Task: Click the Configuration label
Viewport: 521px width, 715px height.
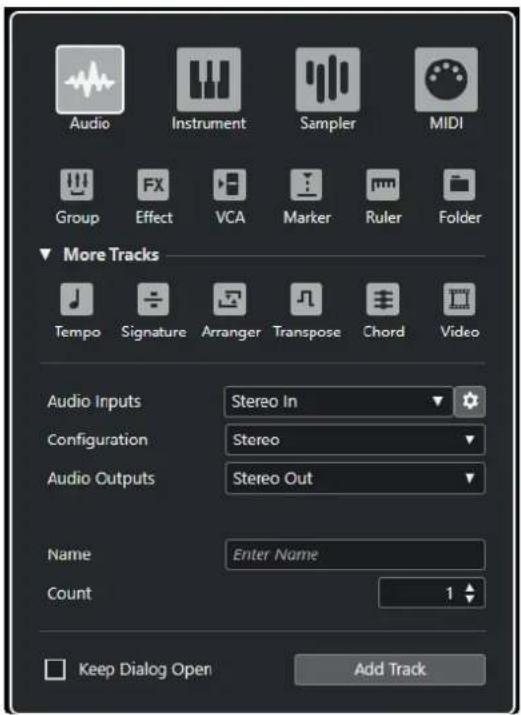Action: pyautogui.click(x=97, y=440)
